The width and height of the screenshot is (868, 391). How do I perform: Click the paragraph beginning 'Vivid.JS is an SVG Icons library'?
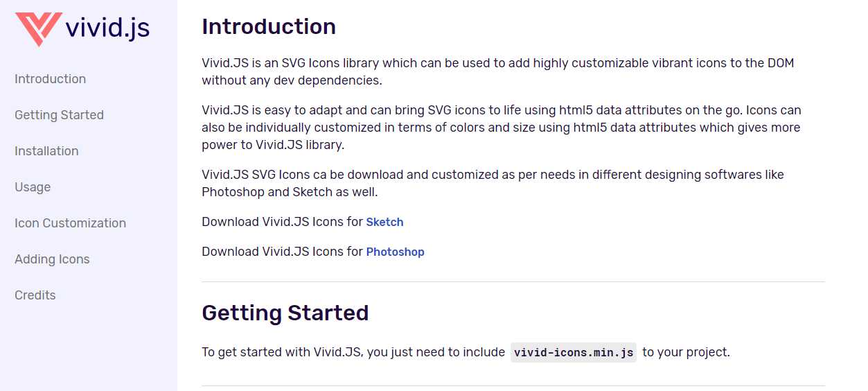pyautogui.click(x=498, y=71)
